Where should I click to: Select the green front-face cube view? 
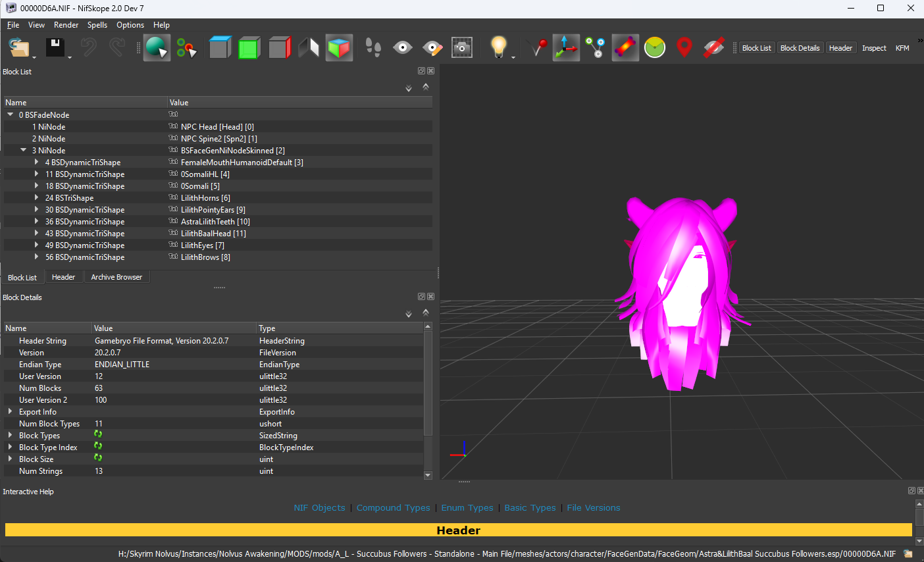[x=249, y=48]
